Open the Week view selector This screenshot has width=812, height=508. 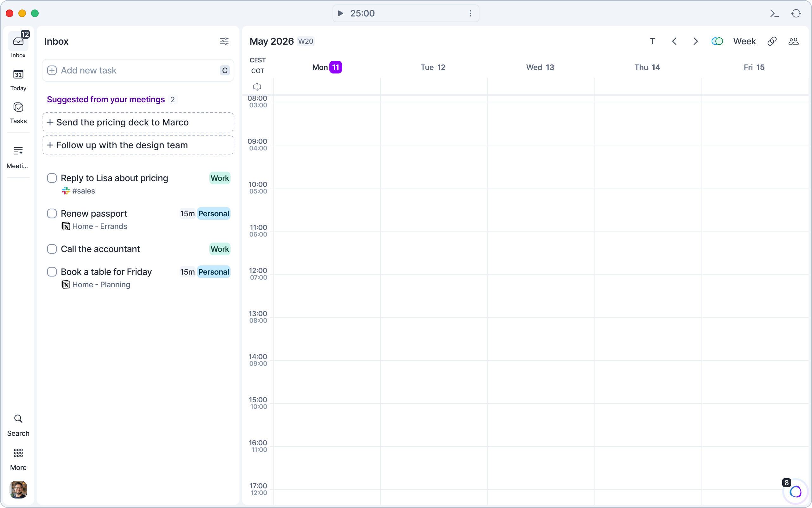click(744, 41)
